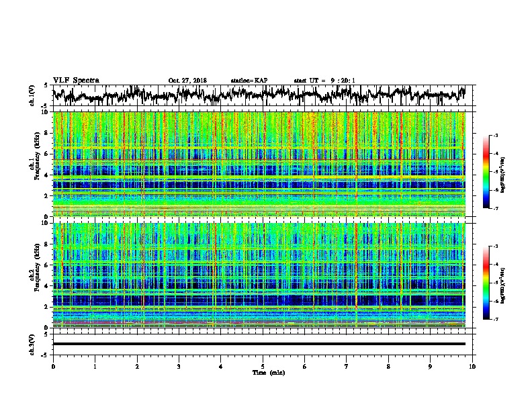
Task: Click time axis tick label "9"
Action: (430, 367)
